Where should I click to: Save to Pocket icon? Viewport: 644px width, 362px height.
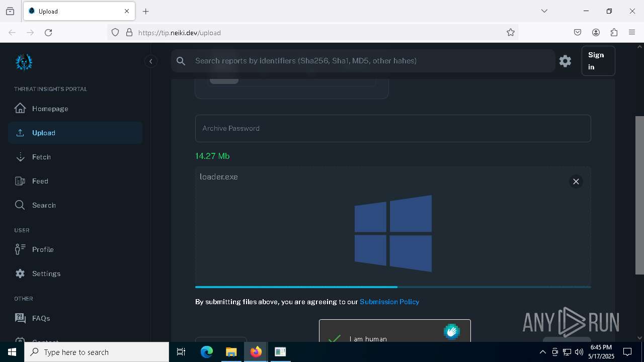point(578,32)
